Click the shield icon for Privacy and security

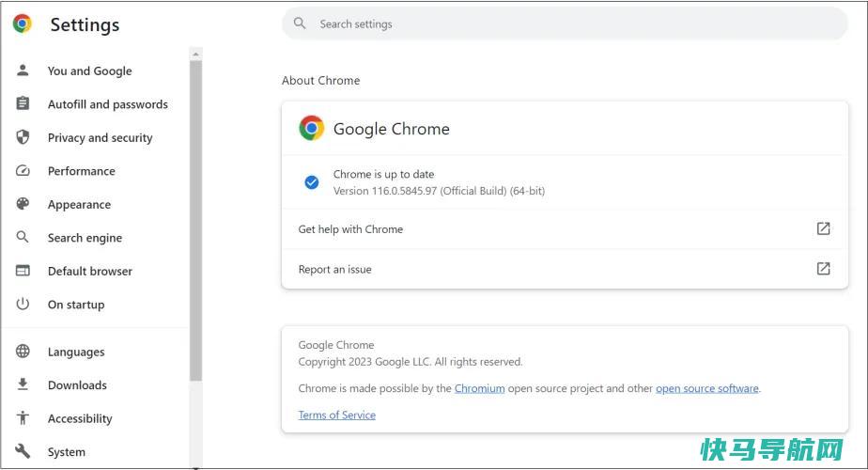click(x=23, y=137)
